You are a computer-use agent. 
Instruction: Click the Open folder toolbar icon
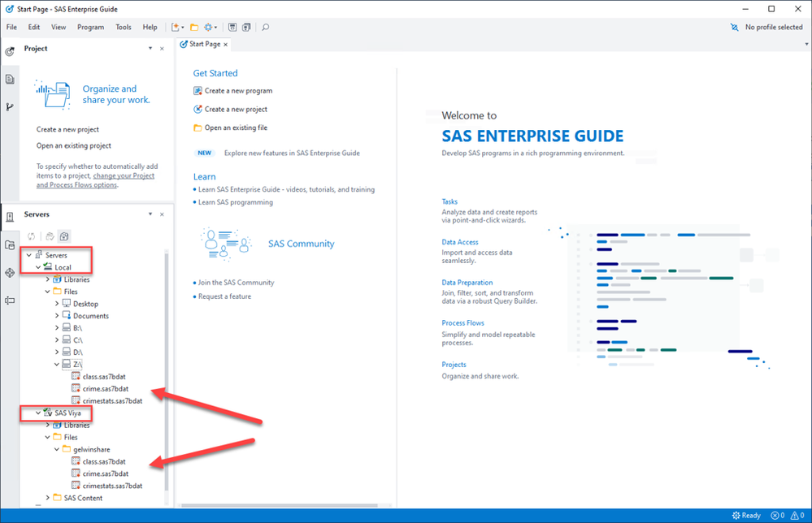[x=194, y=28]
